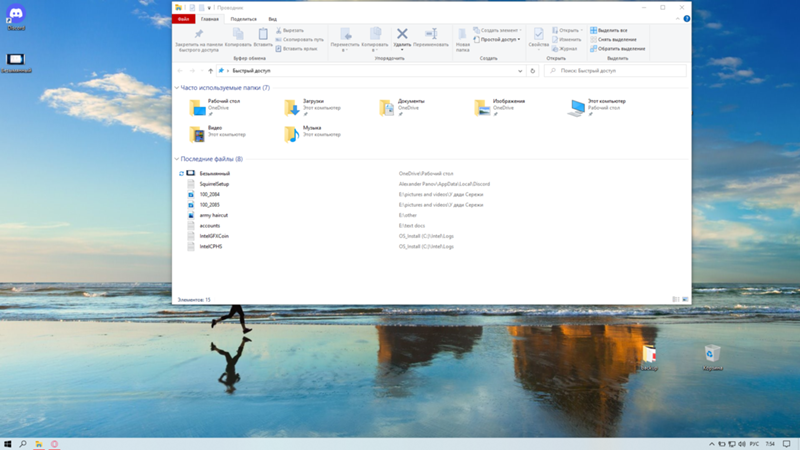Viewport: 800px width, 450px height.
Task: Select Этот компьютер item
Action: point(597,107)
